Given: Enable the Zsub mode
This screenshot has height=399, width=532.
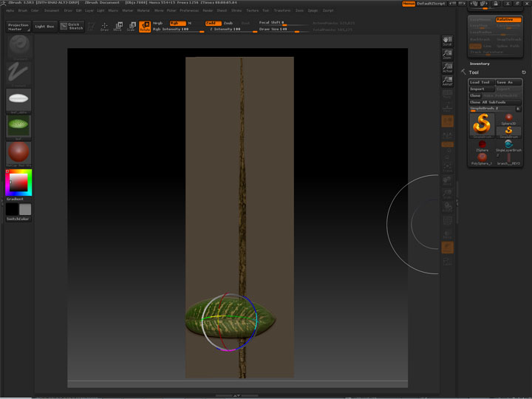Looking at the screenshot, I should coord(228,23).
